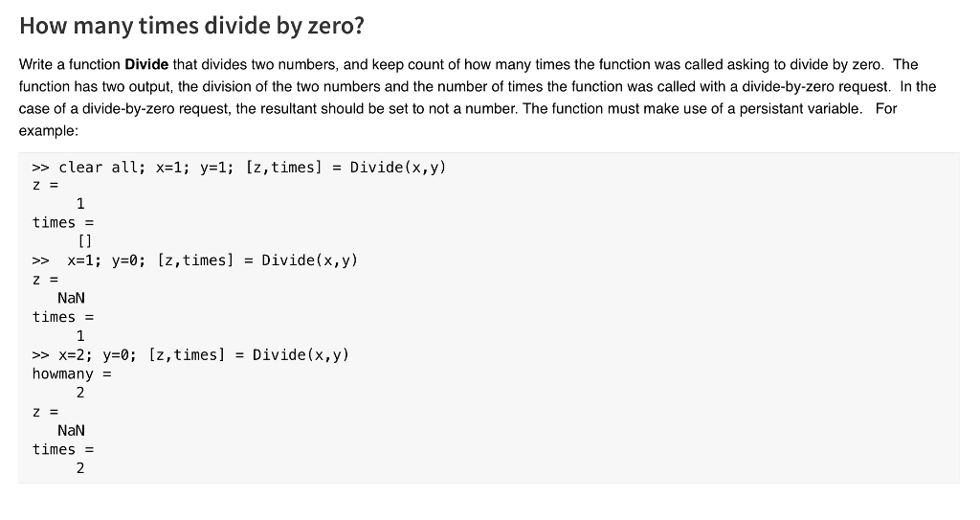Click the "example:" text above the code block
Viewport: 980px width, 520px height.
pos(48,129)
